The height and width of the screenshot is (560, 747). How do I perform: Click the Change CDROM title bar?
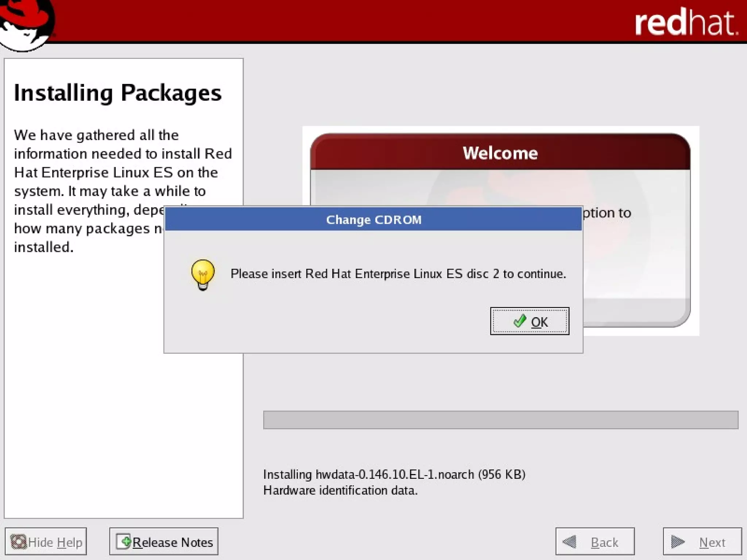(373, 219)
